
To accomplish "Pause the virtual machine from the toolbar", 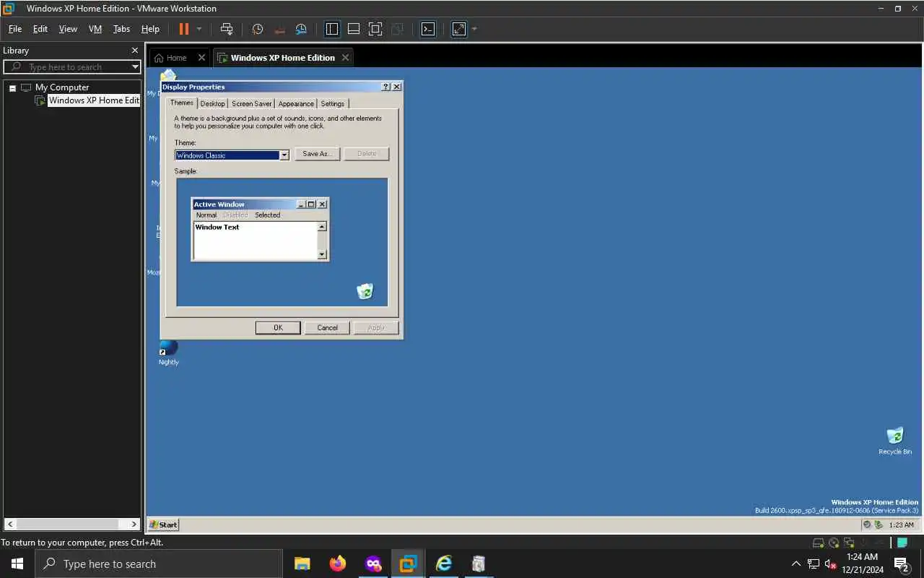I will (x=183, y=29).
